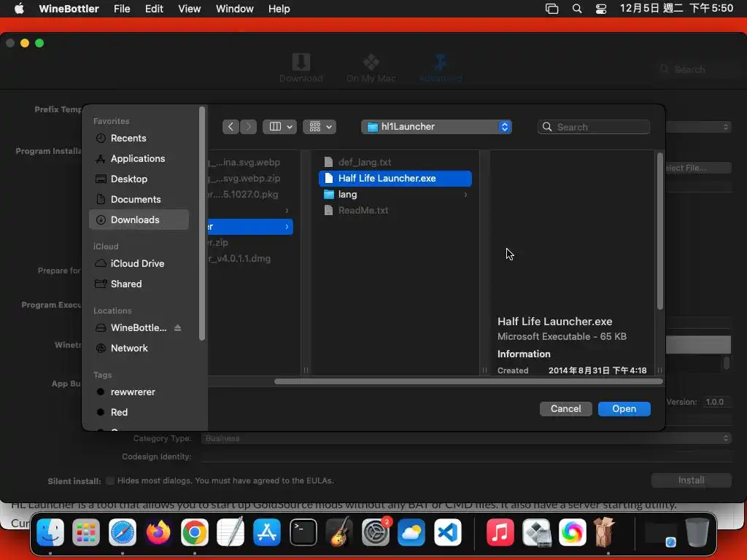Select ReadMe.txt file
The height and width of the screenshot is (560, 747).
395,211
